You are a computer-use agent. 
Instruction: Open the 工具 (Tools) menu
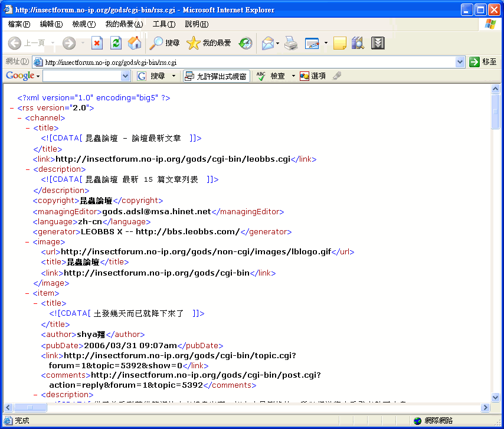click(163, 24)
